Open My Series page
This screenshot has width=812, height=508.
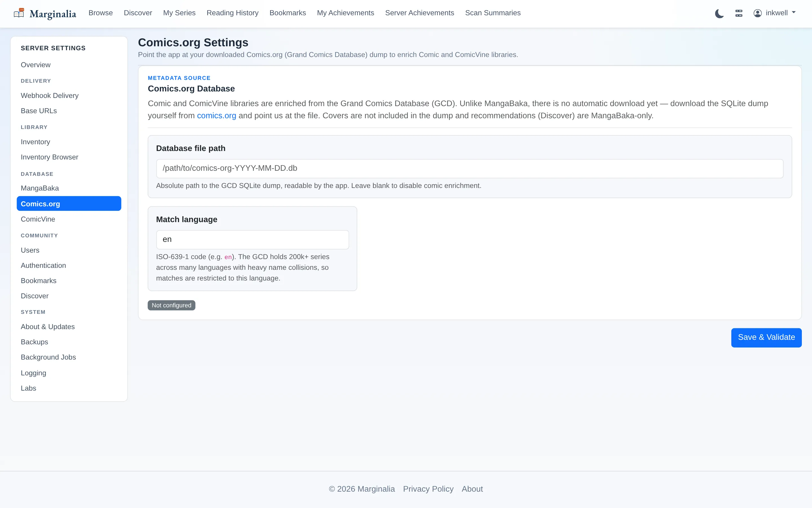click(x=179, y=13)
